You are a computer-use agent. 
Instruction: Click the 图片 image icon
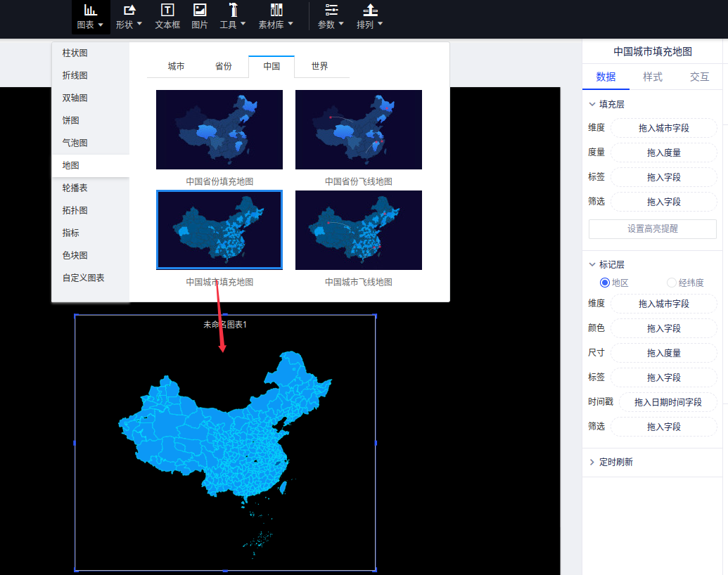click(200, 11)
